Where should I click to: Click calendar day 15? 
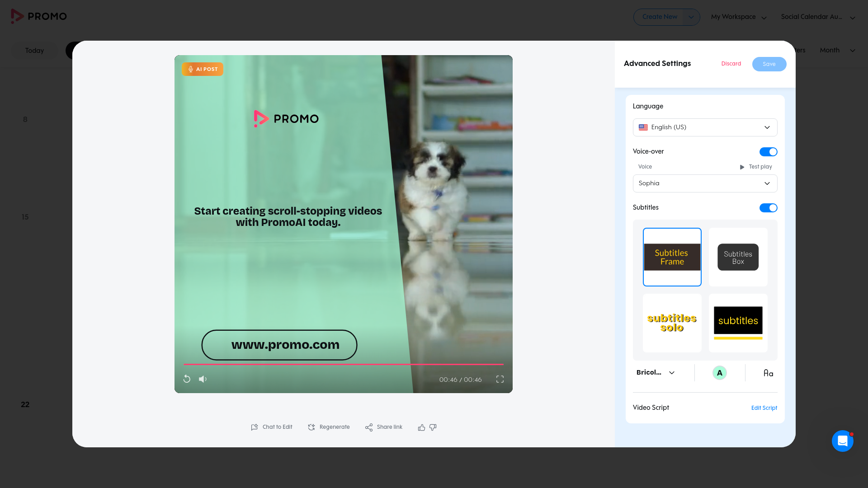tap(25, 217)
